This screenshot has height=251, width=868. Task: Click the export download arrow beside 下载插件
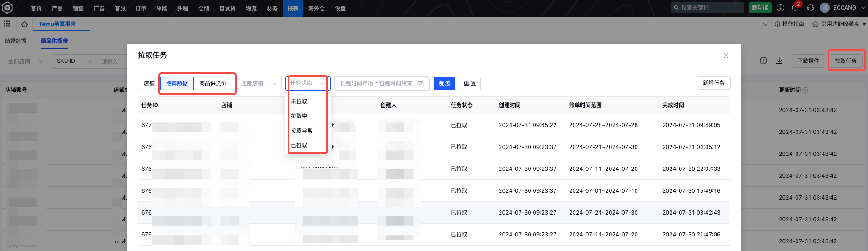(779, 61)
